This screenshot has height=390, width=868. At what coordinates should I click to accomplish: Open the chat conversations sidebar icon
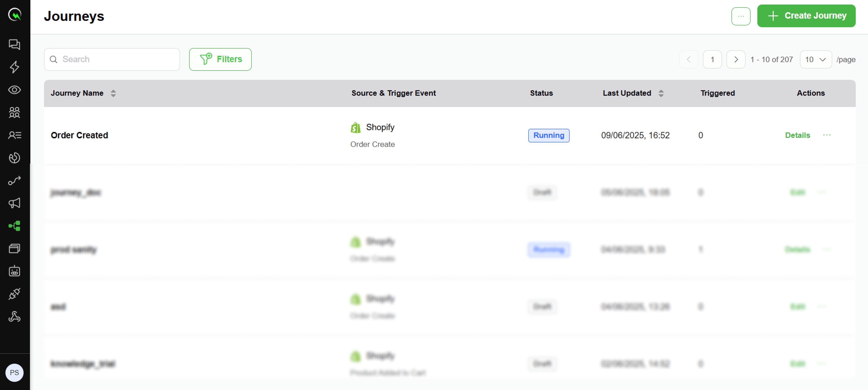[x=15, y=44]
